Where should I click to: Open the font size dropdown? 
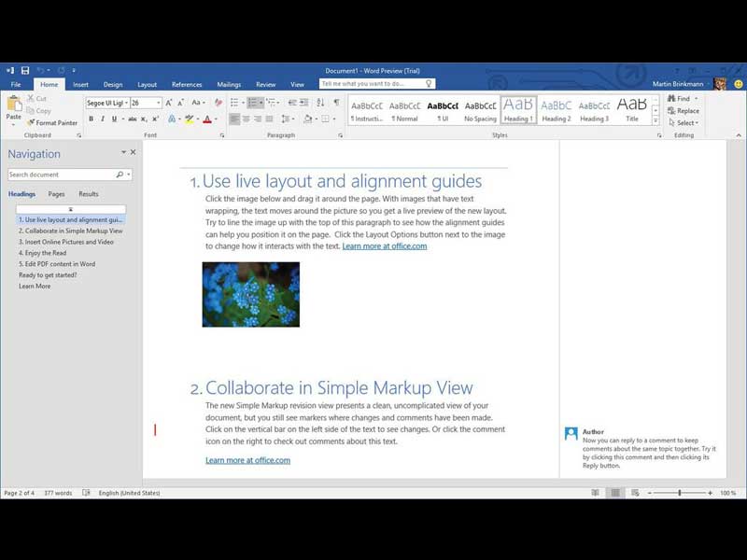(159, 103)
